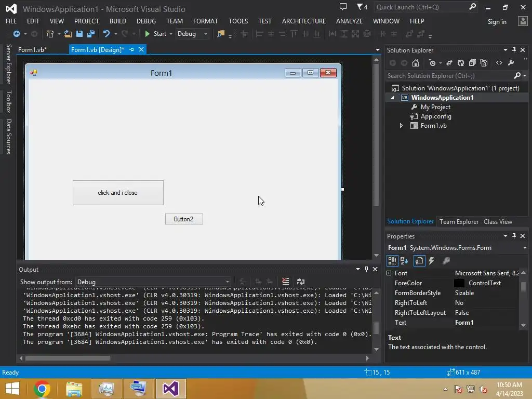Viewport: 532px width, 399px height.
Task: Click the ForeColor black color swatch
Action: click(x=459, y=283)
